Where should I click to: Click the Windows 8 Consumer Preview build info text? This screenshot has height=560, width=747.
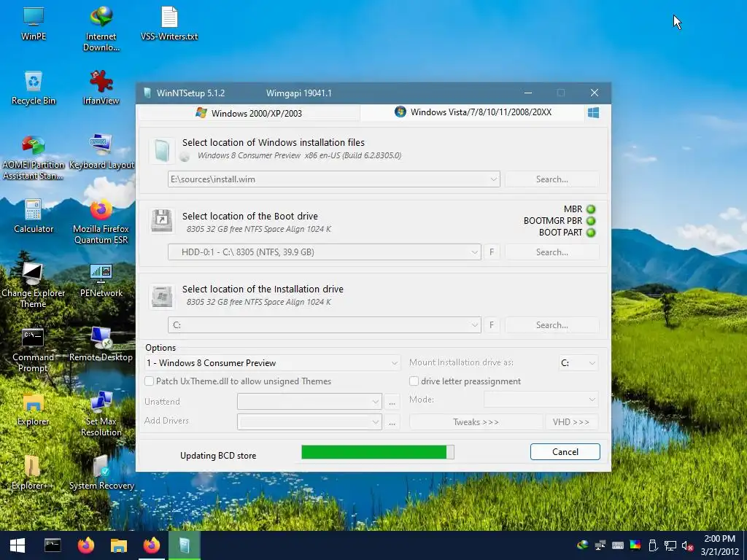pyautogui.click(x=299, y=155)
